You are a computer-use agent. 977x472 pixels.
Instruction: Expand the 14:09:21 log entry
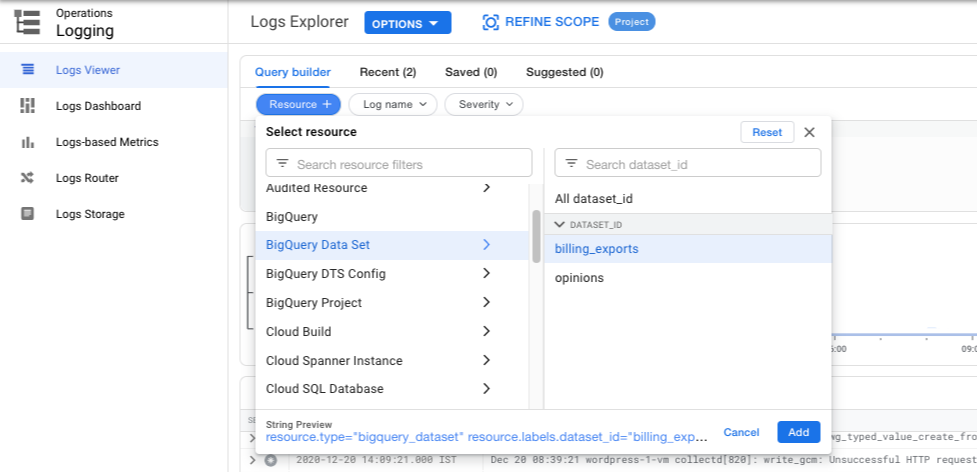point(252,460)
